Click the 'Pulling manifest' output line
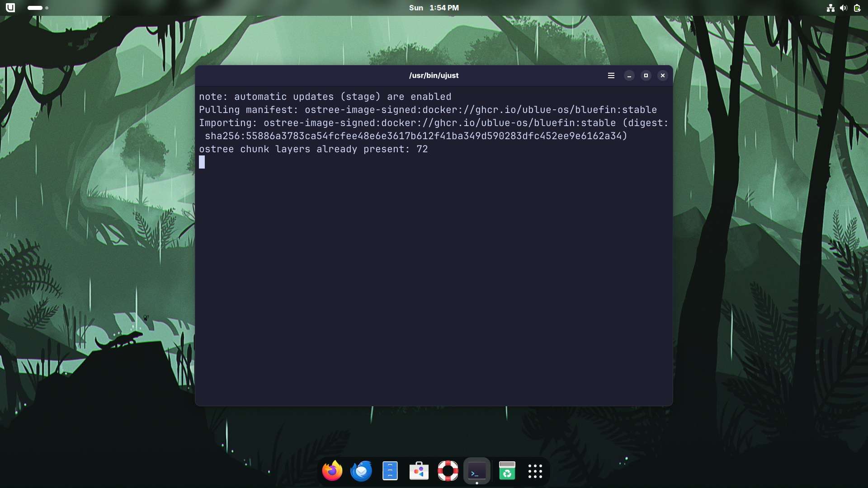The height and width of the screenshot is (488, 868). pyautogui.click(x=428, y=110)
